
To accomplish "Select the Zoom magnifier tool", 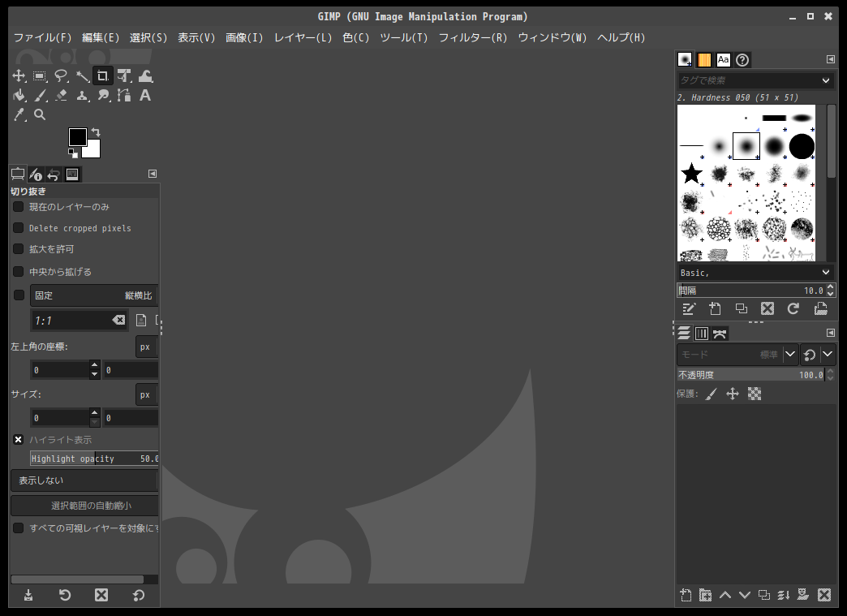I will pos(40,114).
